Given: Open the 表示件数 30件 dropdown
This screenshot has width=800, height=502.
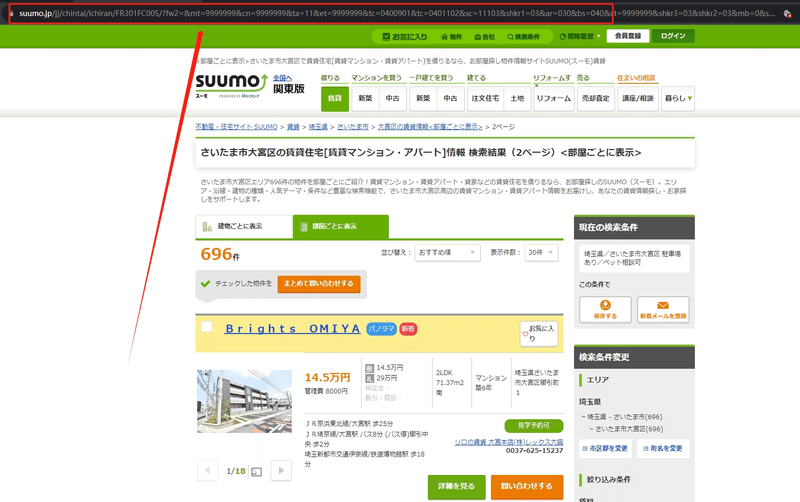Looking at the screenshot, I should [x=541, y=253].
